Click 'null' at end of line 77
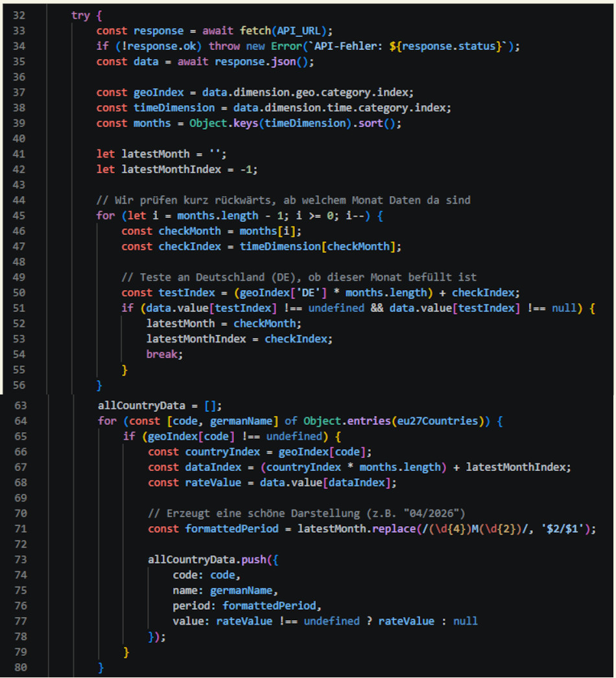The width and height of the screenshot is (616, 678). point(466,622)
